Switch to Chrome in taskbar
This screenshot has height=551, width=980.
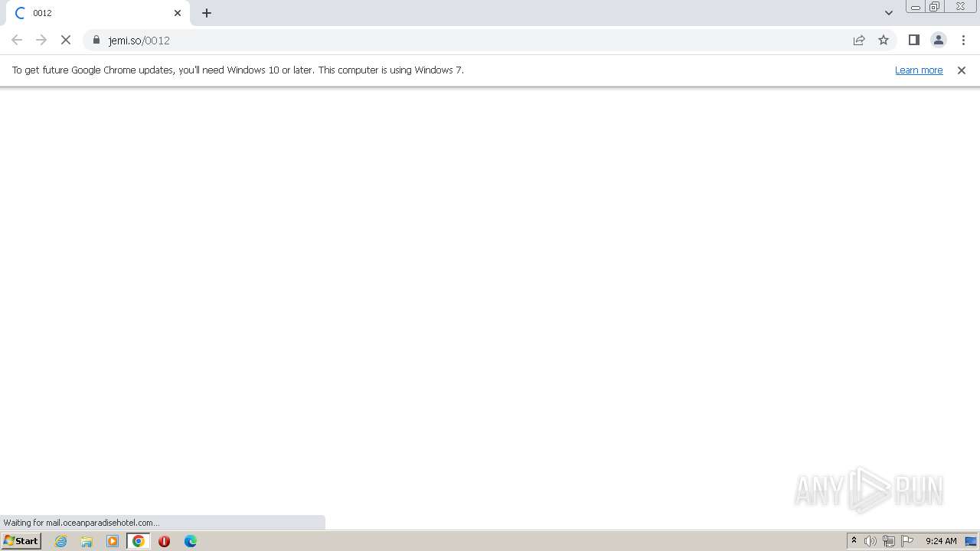(x=139, y=541)
